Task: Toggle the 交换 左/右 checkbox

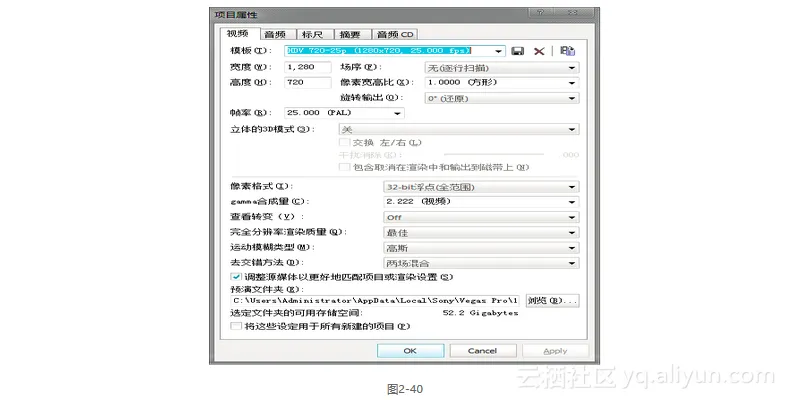Action: pyautogui.click(x=344, y=142)
